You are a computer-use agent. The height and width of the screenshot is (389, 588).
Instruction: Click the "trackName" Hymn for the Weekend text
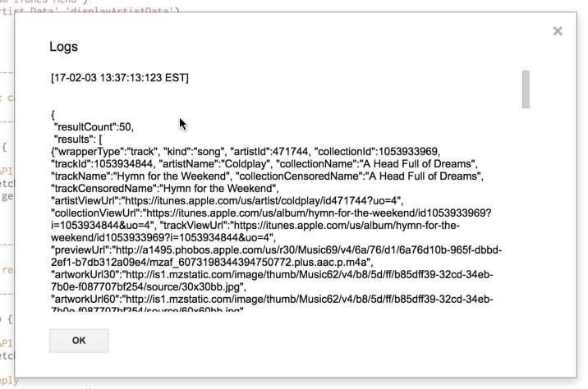[x=140, y=176]
